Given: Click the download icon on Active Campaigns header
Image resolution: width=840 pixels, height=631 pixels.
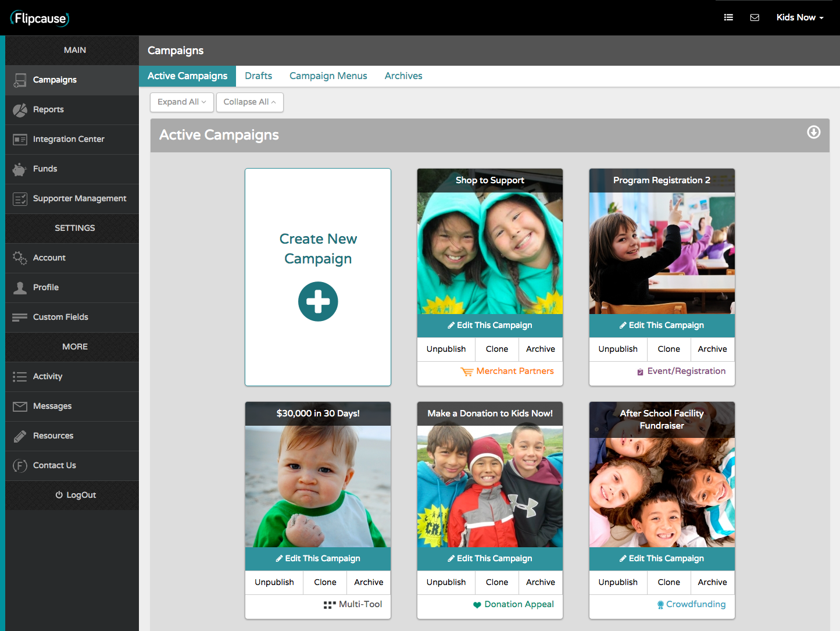Looking at the screenshot, I should [x=813, y=133].
